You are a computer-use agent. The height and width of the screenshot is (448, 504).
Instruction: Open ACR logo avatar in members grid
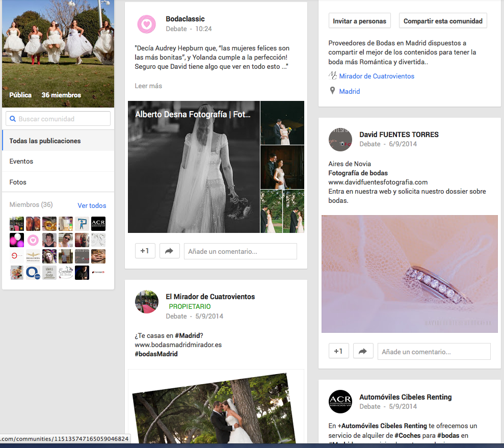[x=98, y=224]
